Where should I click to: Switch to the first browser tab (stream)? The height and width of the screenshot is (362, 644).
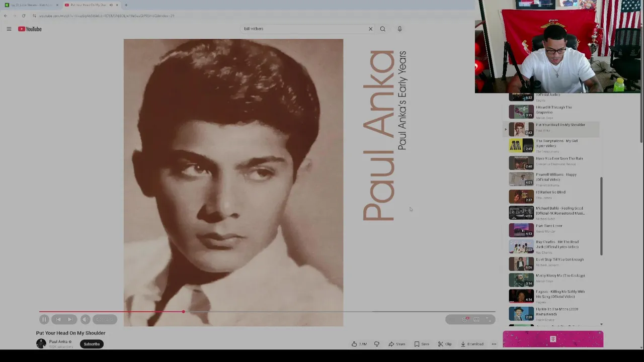click(x=32, y=5)
